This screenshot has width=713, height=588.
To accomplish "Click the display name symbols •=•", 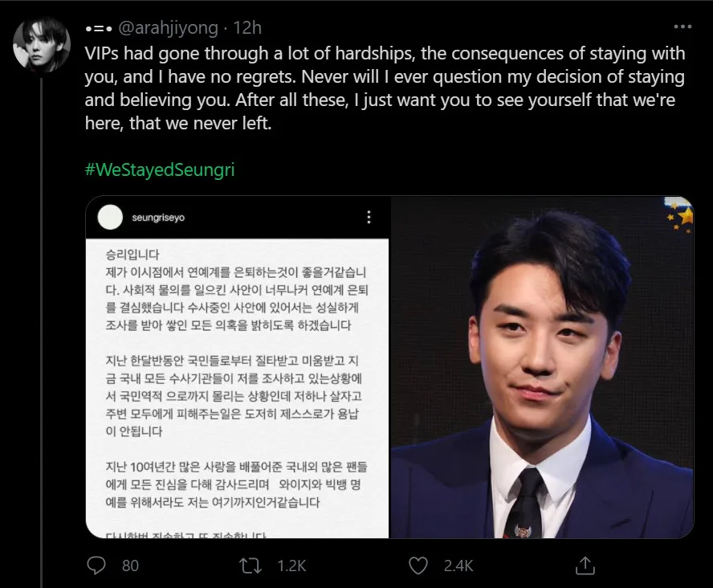I will pyautogui.click(x=98, y=29).
